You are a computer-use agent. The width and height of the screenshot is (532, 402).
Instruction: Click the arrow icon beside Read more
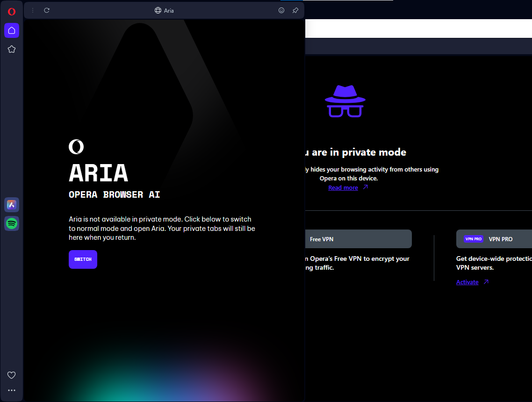[x=366, y=187]
